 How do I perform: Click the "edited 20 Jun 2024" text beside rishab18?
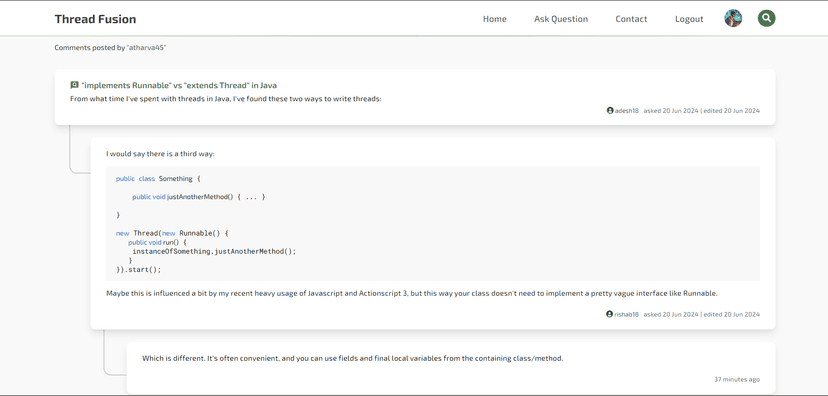[732, 314]
